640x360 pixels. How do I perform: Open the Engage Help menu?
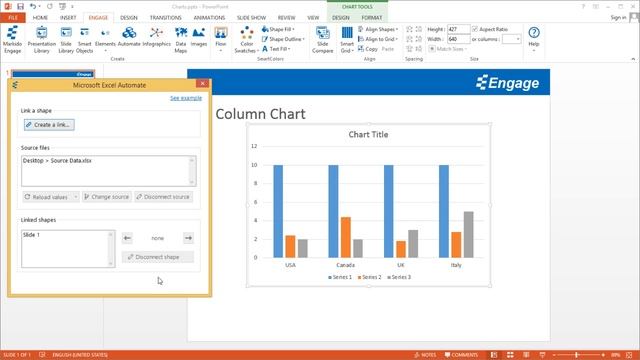click(x=534, y=39)
